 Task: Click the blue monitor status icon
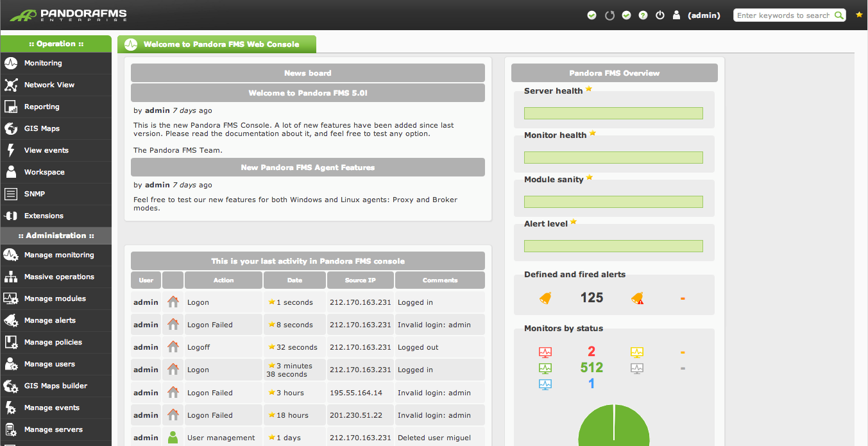(545, 384)
